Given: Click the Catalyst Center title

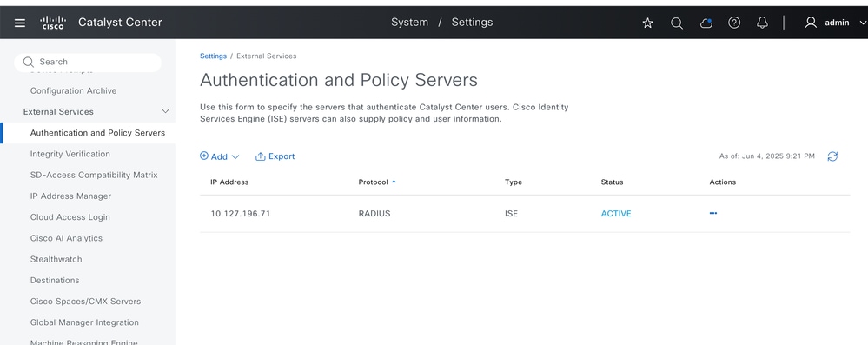Looking at the screenshot, I should pos(120,23).
